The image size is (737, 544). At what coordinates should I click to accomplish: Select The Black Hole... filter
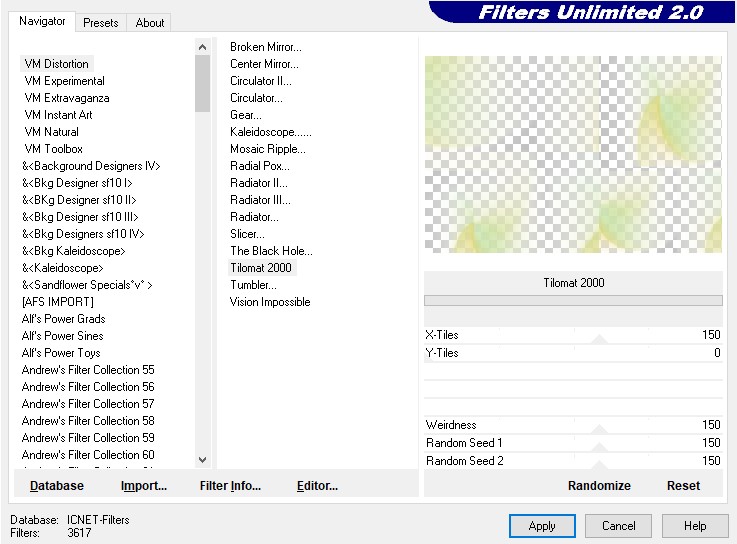pos(271,251)
